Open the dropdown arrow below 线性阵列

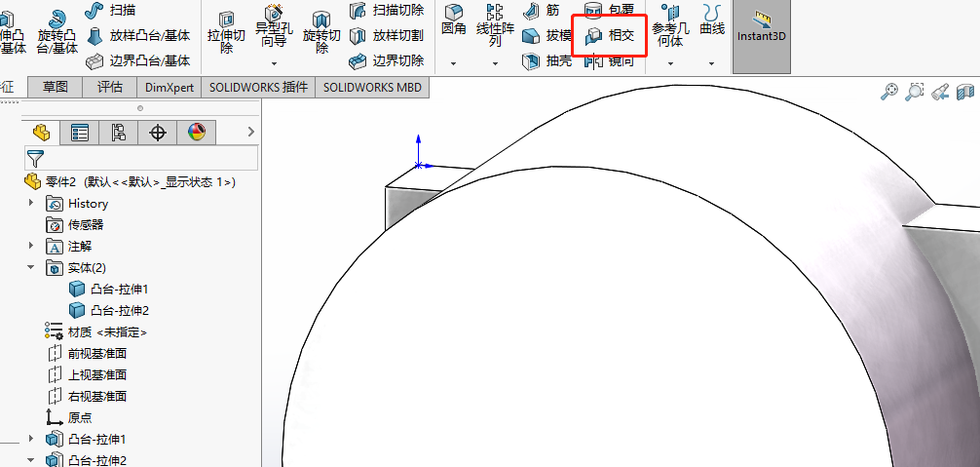[x=495, y=63]
